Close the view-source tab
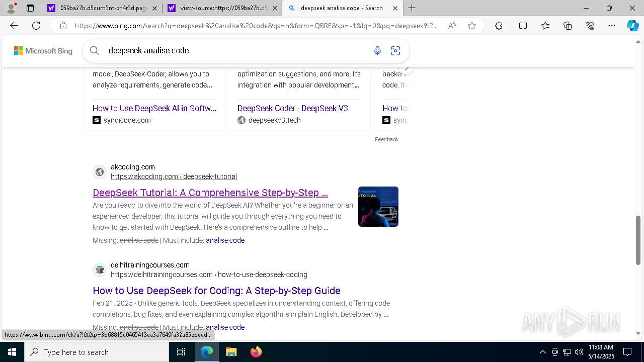The image size is (644, 362). click(x=275, y=8)
